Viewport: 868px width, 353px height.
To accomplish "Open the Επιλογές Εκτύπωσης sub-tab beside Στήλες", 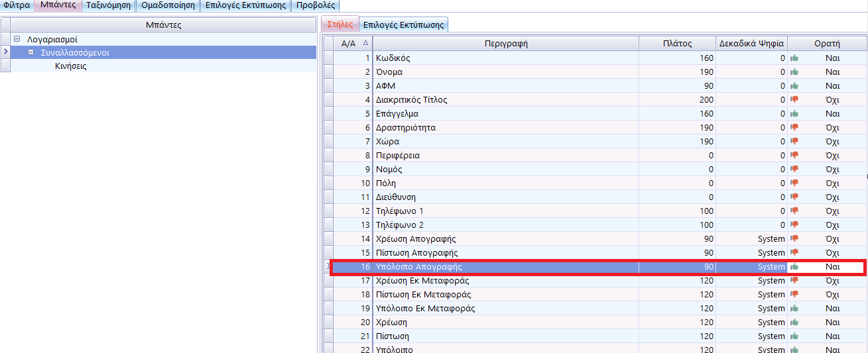I will 403,25.
